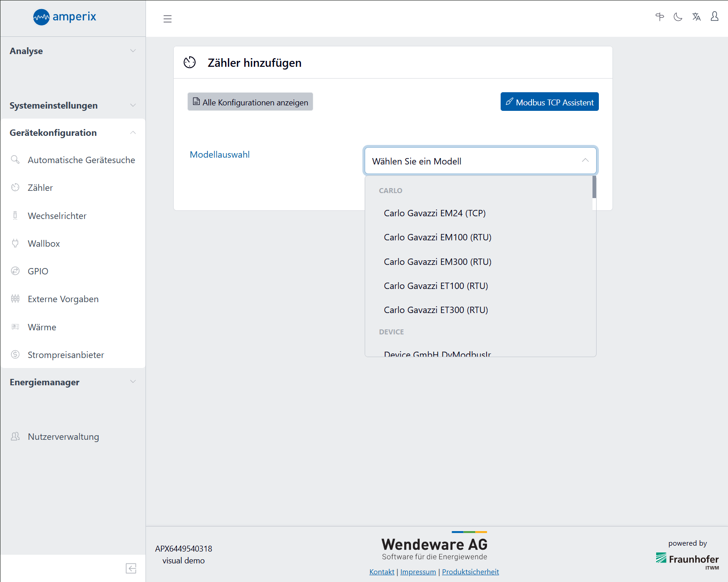Collapse sidebar with arrow icon
The height and width of the screenshot is (582, 728).
(x=131, y=568)
